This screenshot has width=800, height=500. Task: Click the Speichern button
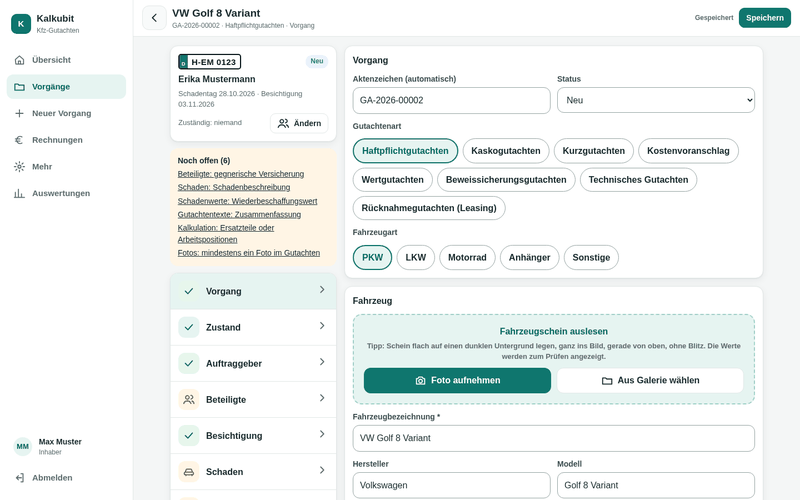point(764,18)
